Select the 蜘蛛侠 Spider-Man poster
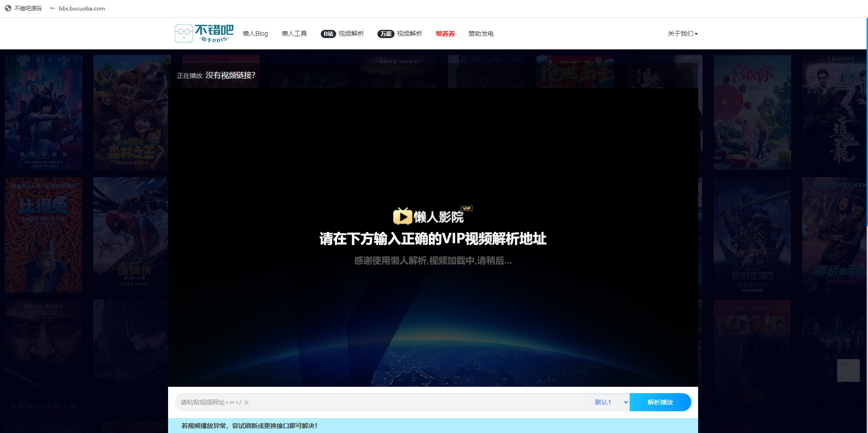 (130, 235)
